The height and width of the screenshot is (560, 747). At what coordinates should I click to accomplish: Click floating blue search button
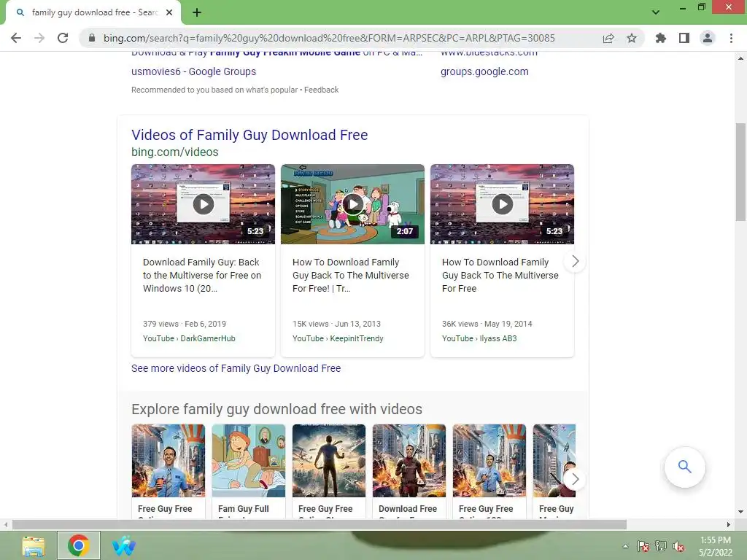684,467
